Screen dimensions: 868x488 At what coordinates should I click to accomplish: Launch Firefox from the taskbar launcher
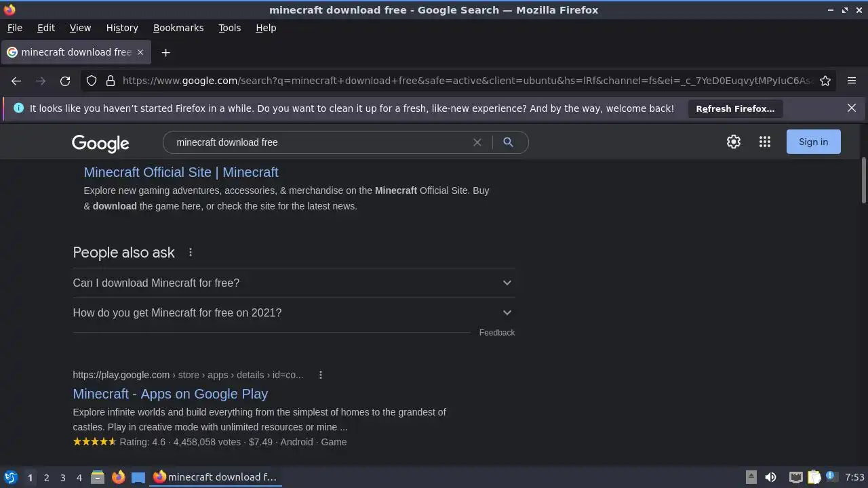[x=118, y=477]
